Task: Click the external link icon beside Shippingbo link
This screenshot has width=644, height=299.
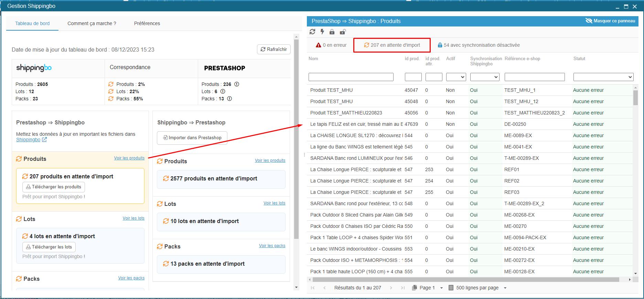Action: pos(44,140)
